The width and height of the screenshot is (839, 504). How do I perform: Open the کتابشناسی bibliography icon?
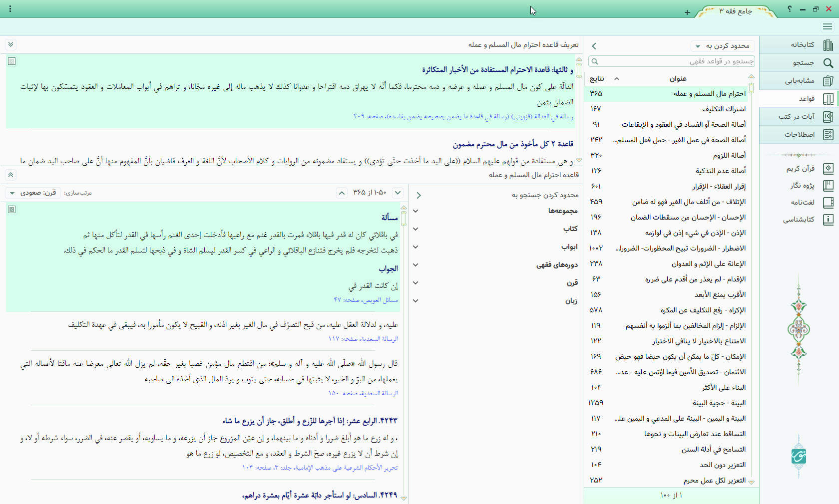[828, 219]
